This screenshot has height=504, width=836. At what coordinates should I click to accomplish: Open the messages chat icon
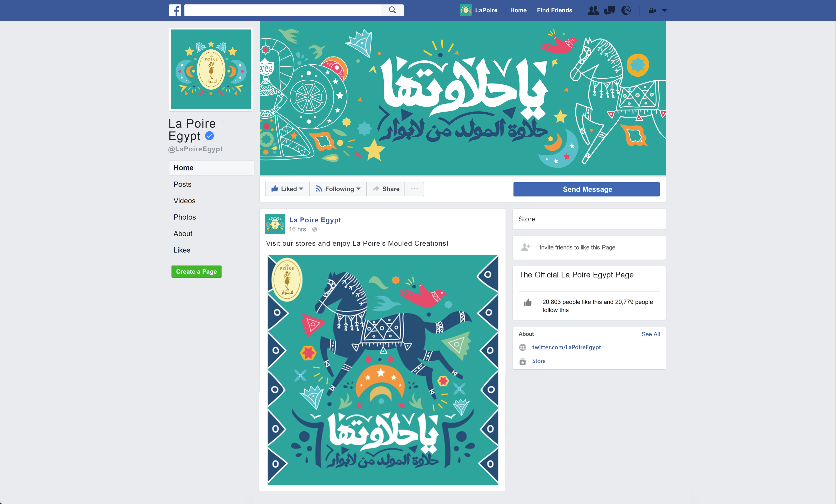click(x=610, y=11)
